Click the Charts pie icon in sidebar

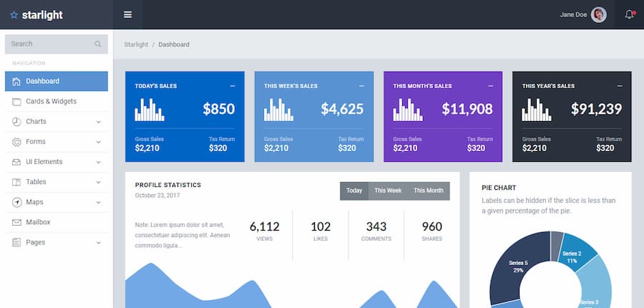[x=16, y=122]
